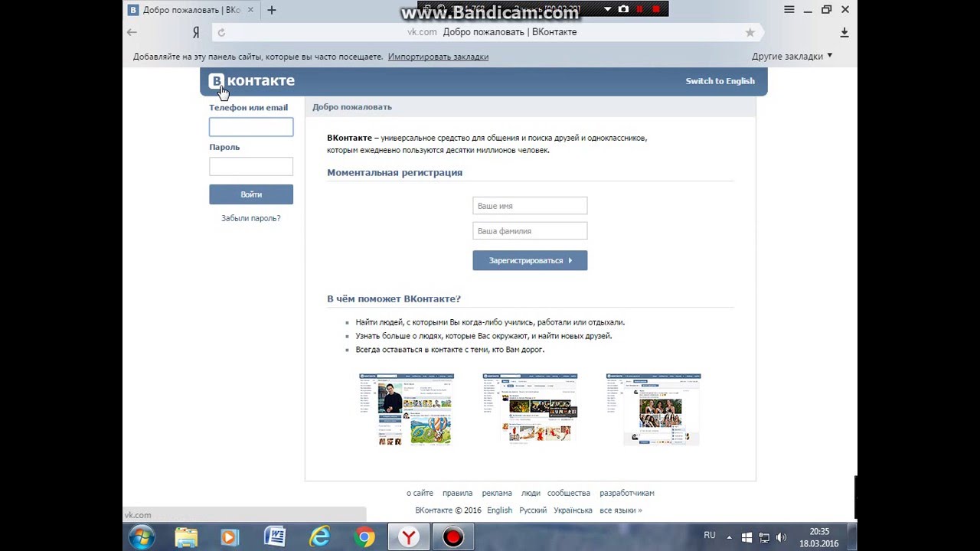Show hidden tray icons arrow
Viewport: 980px width, 551px height.
click(729, 537)
